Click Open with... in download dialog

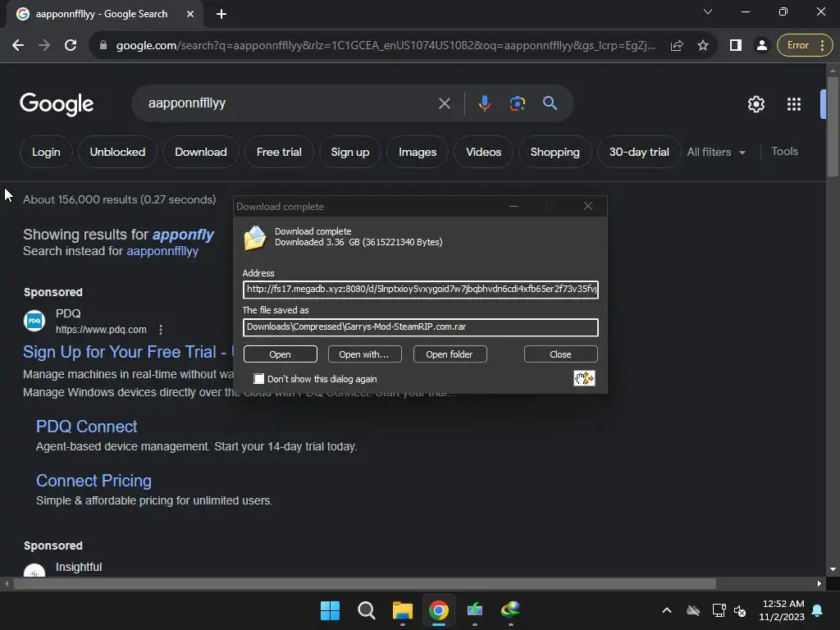[364, 354]
